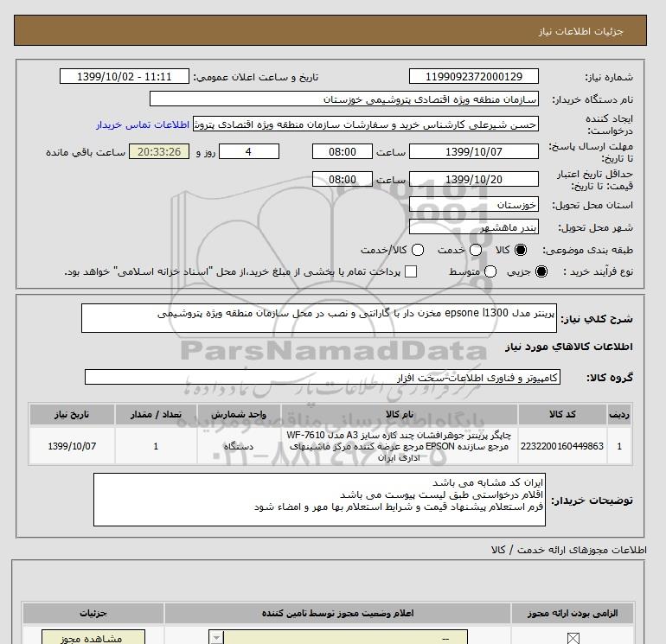
Task: Click product code 2232200160449863 cell
Action: 562,446
